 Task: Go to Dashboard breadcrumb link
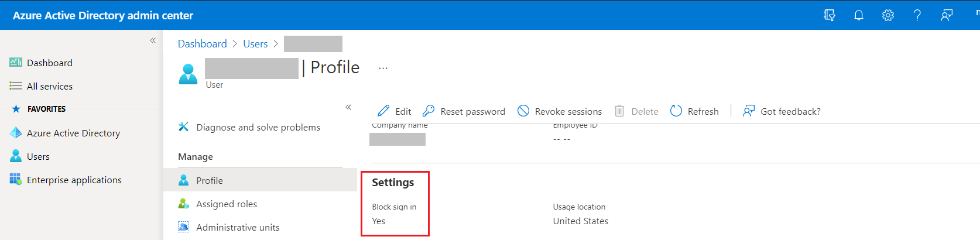tap(202, 44)
